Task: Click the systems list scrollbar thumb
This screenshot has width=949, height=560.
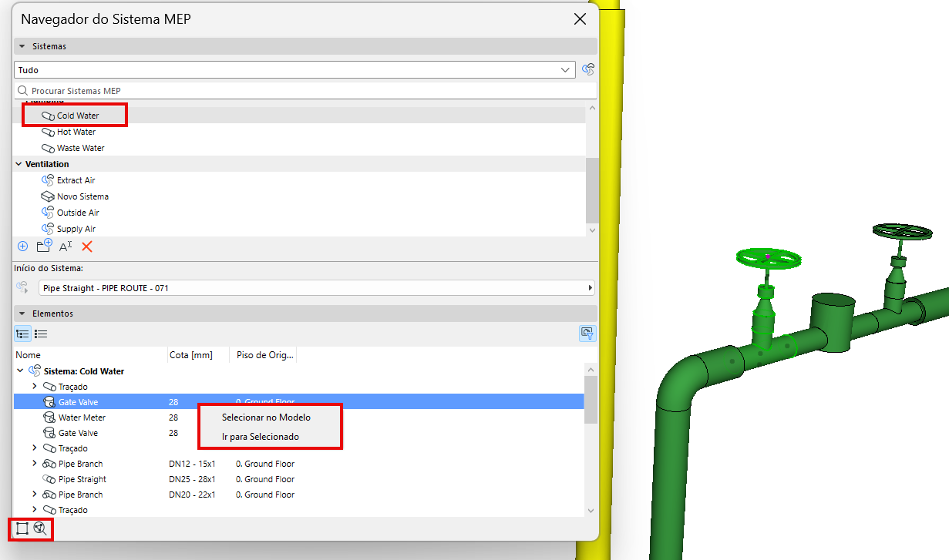Action: coord(591,189)
